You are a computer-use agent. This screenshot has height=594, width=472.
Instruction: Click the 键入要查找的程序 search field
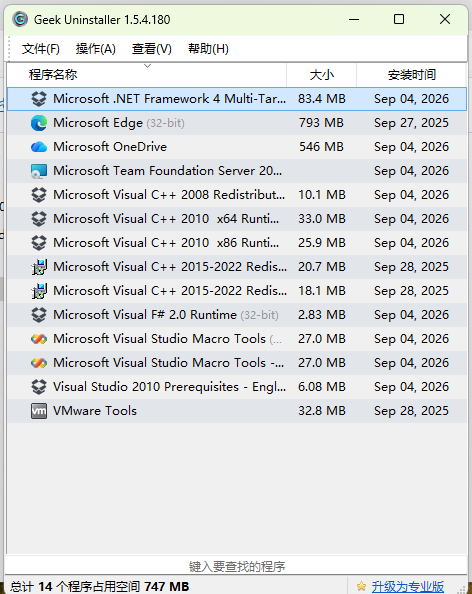point(237,566)
